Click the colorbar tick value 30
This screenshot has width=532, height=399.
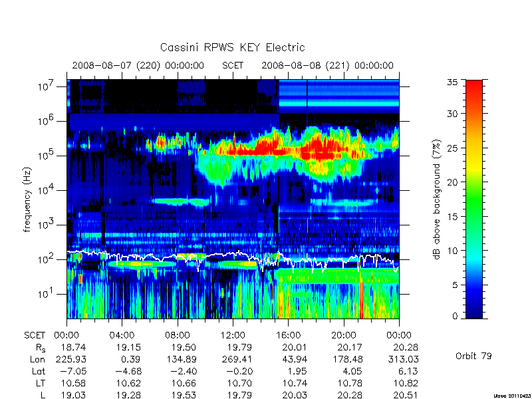tap(452, 113)
